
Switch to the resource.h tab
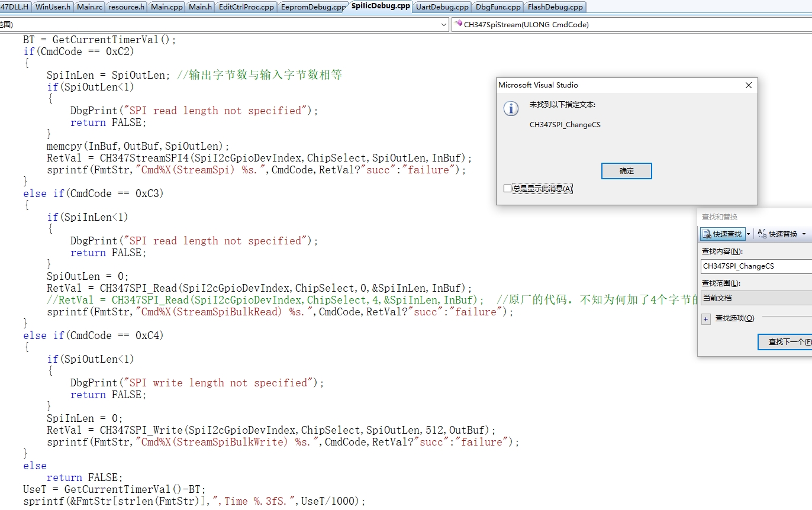pos(126,7)
